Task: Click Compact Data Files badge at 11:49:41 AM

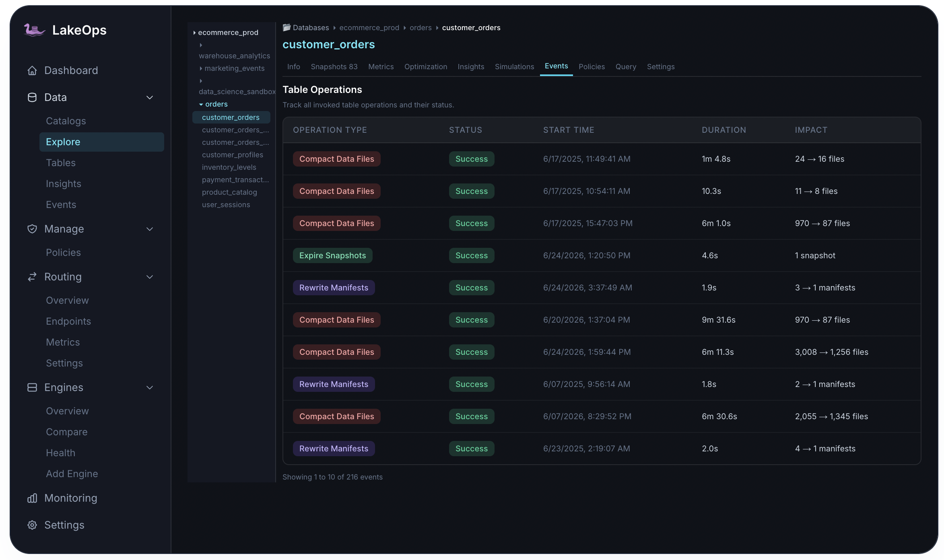Action: (337, 159)
